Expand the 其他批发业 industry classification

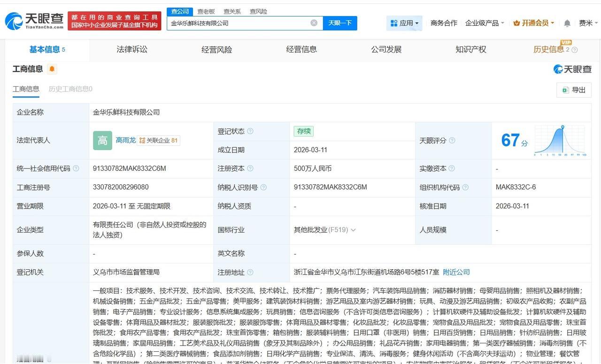pyautogui.click(x=354, y=230)
